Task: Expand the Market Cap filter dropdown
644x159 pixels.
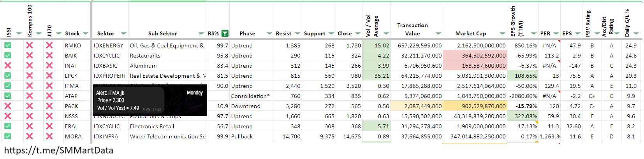Action: coord(502,34)
